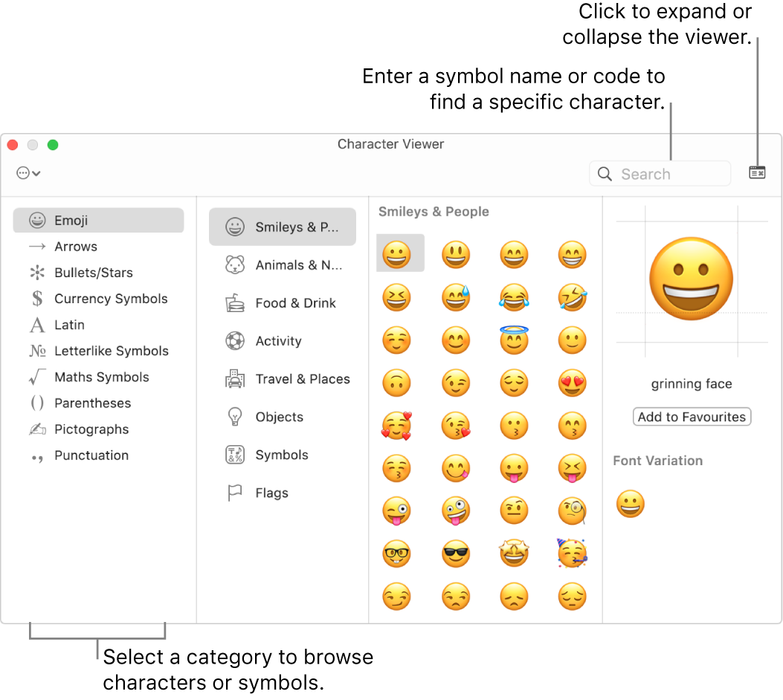783x700 pixels.
Task: Select the Pictographs category
Action: point(92,429)
